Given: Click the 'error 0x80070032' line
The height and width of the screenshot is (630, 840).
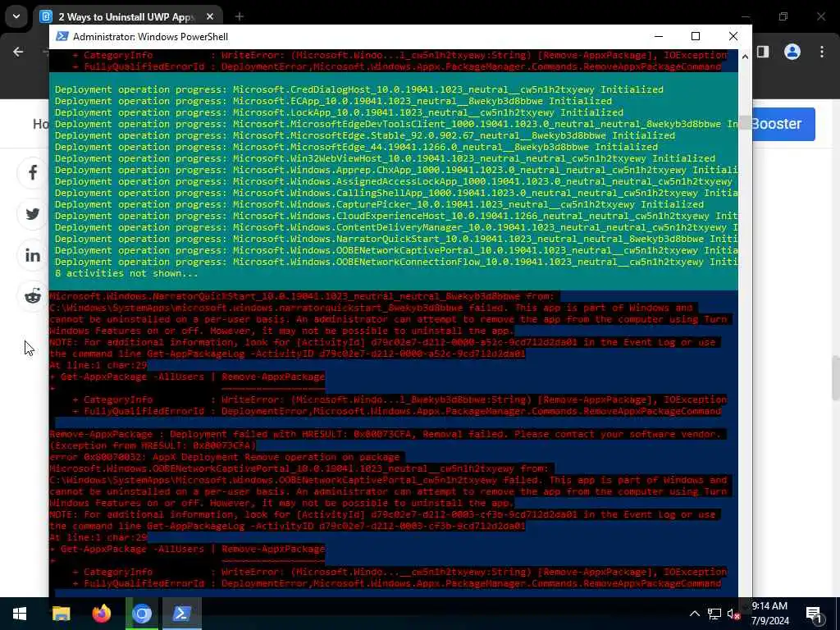Looking at the screenshot, I should click(225, 457).
